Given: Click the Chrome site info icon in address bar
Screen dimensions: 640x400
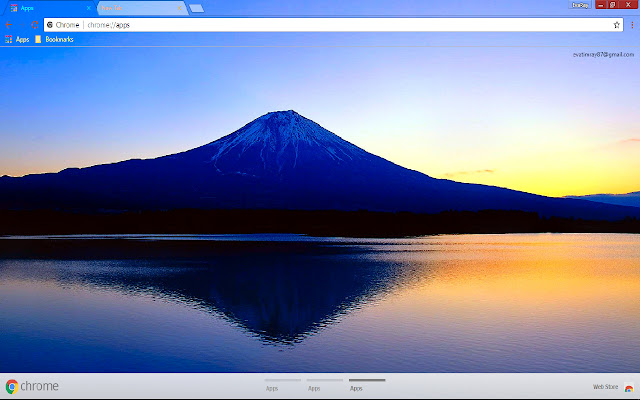Looking at the screenshot, I should click(x=50, y=25).
